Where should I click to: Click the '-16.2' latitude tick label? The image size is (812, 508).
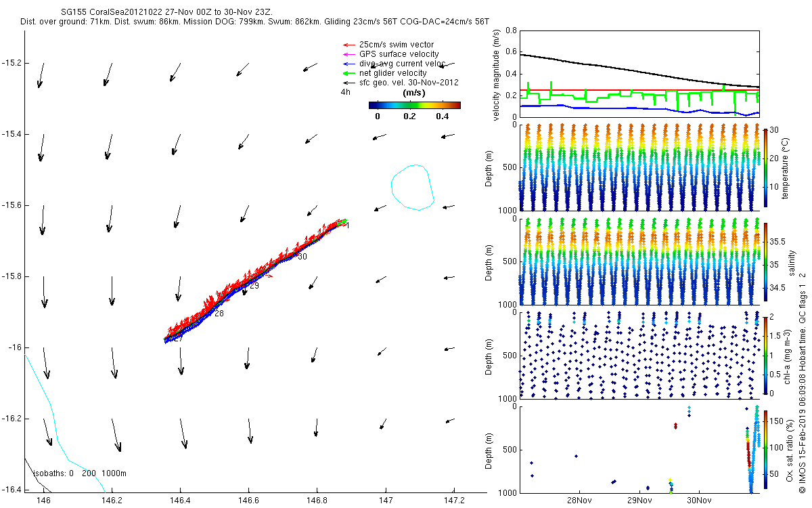click(x=12, y=419)
